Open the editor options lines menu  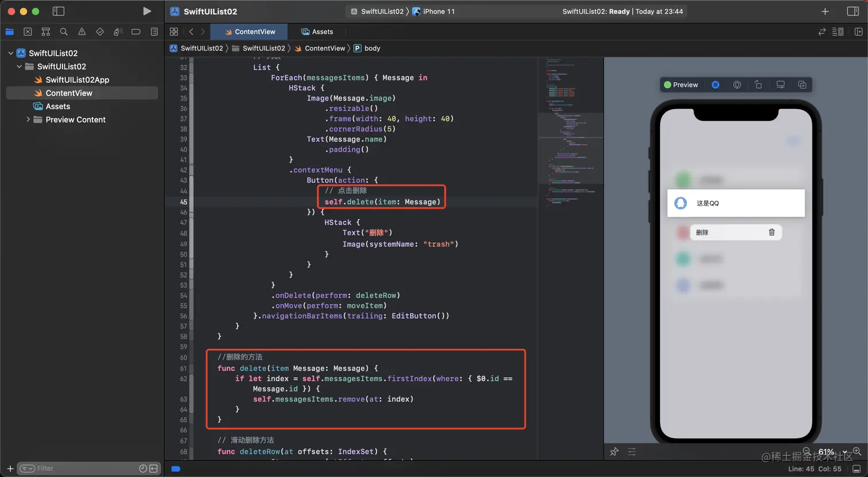point(838,32)
